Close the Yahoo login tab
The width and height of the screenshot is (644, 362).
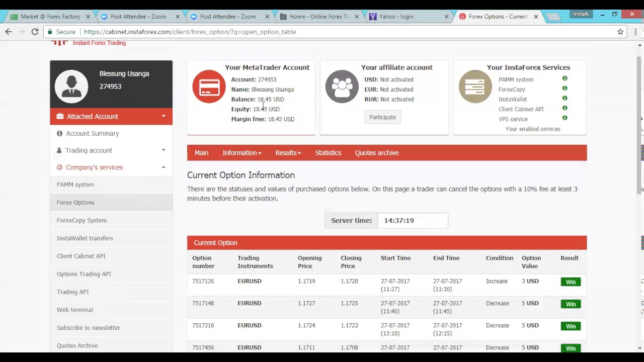pyautogui.click(x=446, y=17)
